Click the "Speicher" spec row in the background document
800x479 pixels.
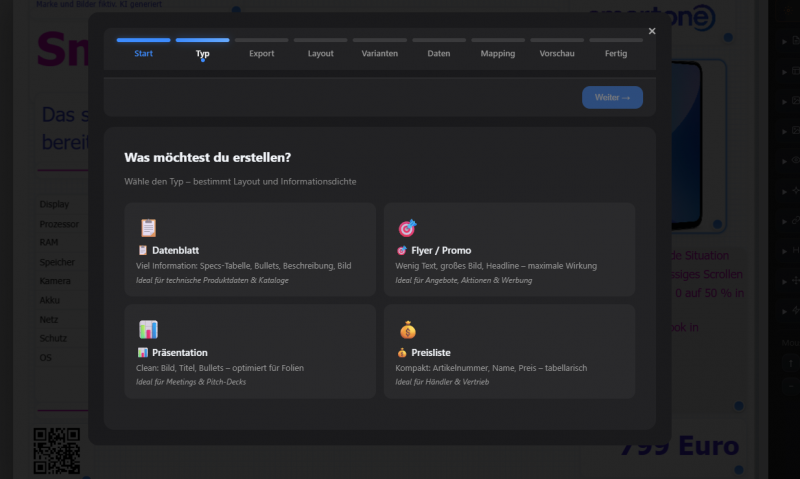[x=57, y=262]
